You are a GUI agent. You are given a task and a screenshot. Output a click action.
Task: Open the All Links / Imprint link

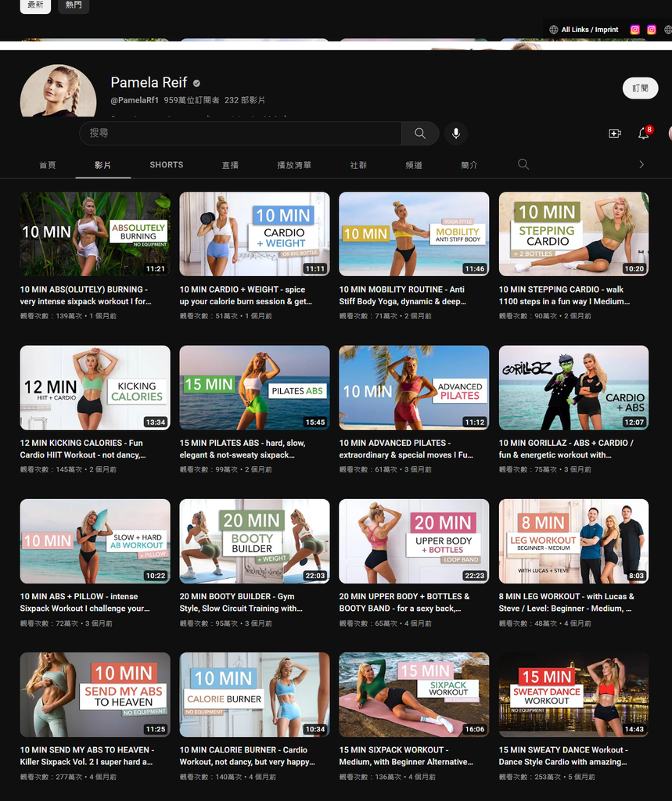[590, 30]
